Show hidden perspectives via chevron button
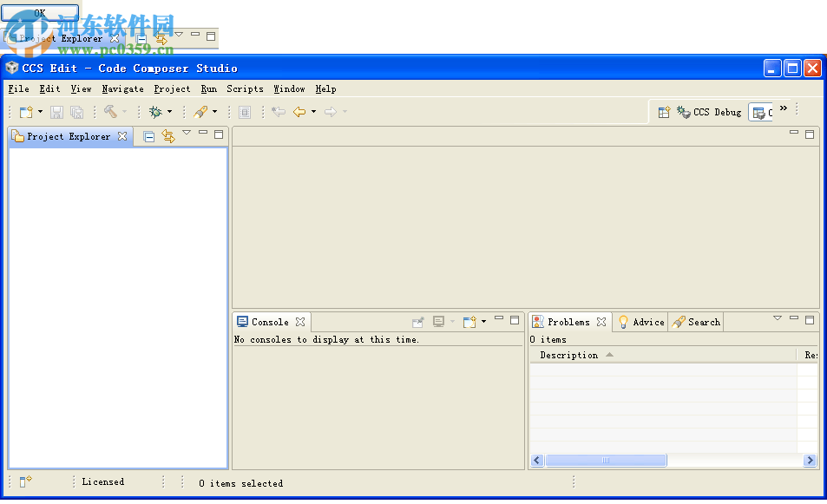 coord(784,108)
